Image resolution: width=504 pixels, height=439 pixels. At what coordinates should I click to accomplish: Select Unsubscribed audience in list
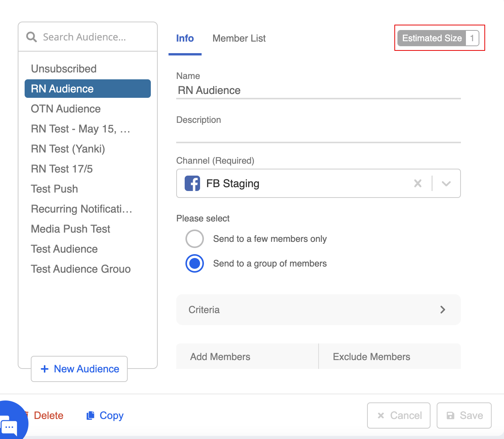(88, 69)
